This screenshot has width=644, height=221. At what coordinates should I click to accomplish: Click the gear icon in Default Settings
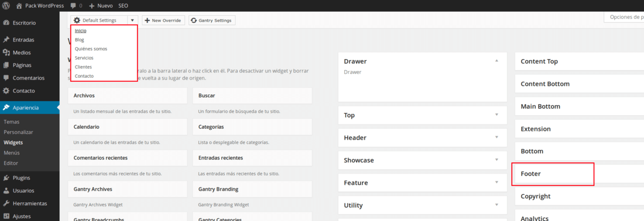pyautogui.click(x=77, y=20)
